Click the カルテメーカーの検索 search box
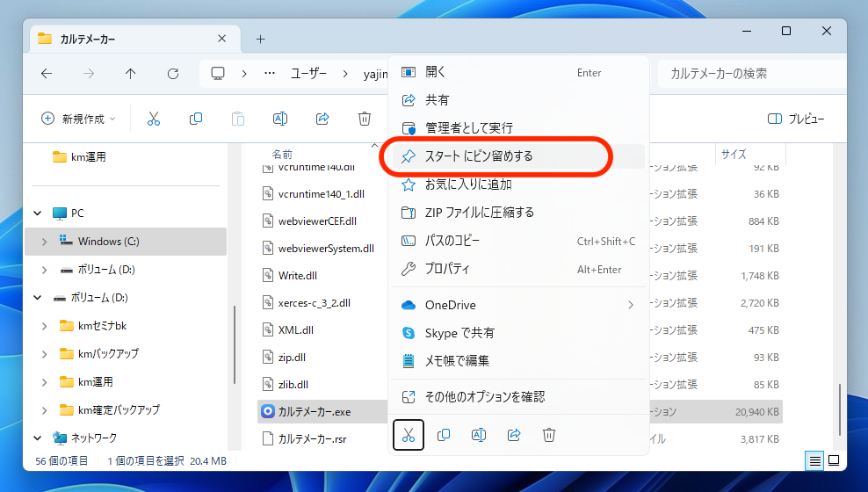This screenshot has height=492, width=868. [751, 74]
